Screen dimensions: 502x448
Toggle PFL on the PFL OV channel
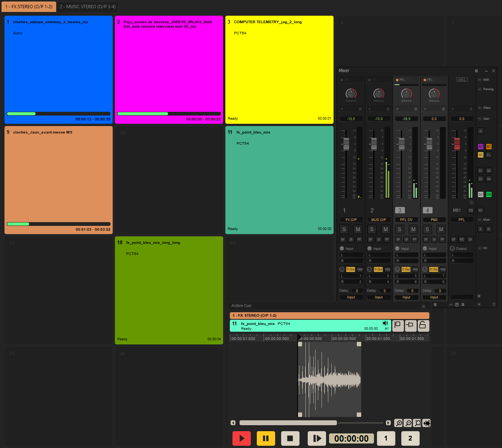point(406,80)
